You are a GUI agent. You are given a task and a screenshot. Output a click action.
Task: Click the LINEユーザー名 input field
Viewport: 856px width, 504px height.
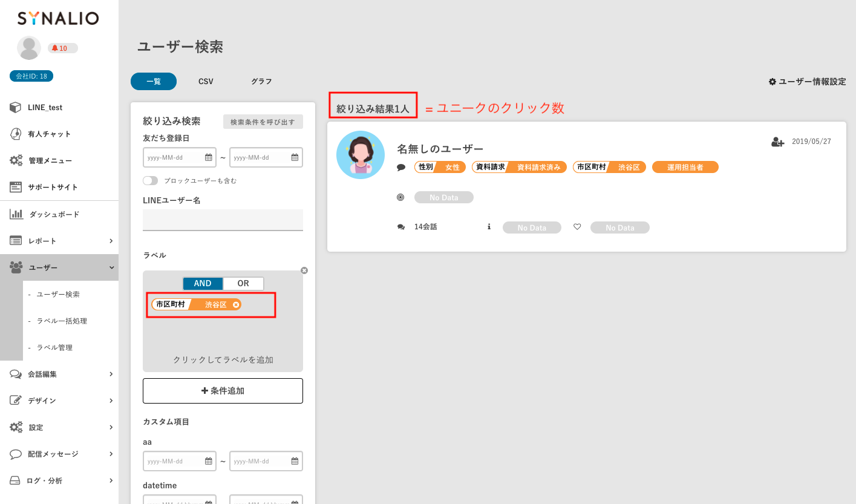point(223,220)
